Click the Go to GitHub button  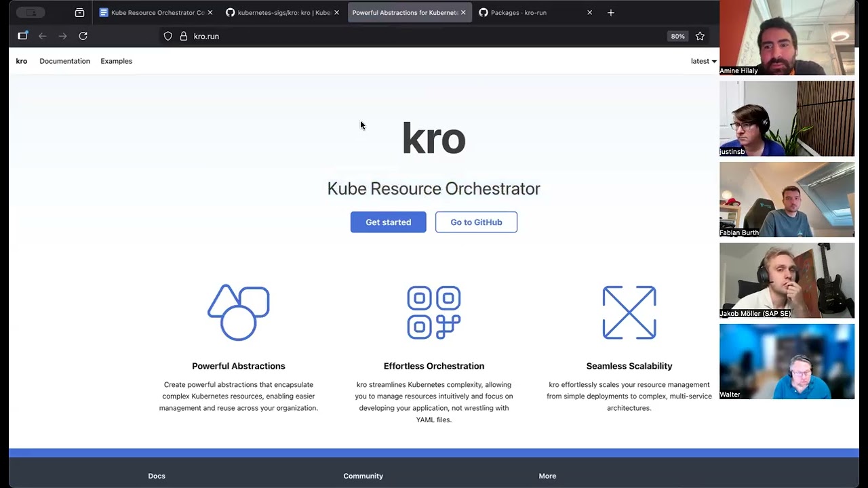pos(476,222)
